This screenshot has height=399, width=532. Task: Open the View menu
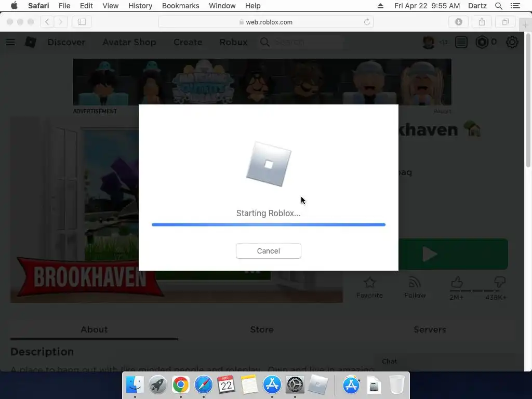coord(110,6)
